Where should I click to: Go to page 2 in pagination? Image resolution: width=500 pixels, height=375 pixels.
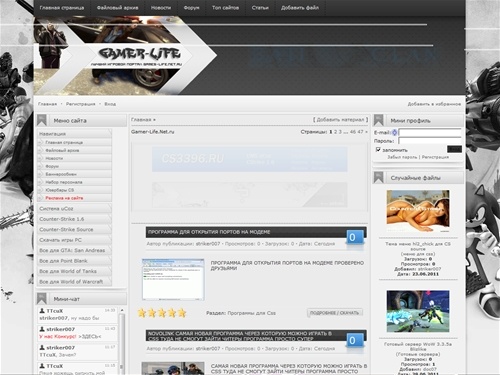pos(336,132)
